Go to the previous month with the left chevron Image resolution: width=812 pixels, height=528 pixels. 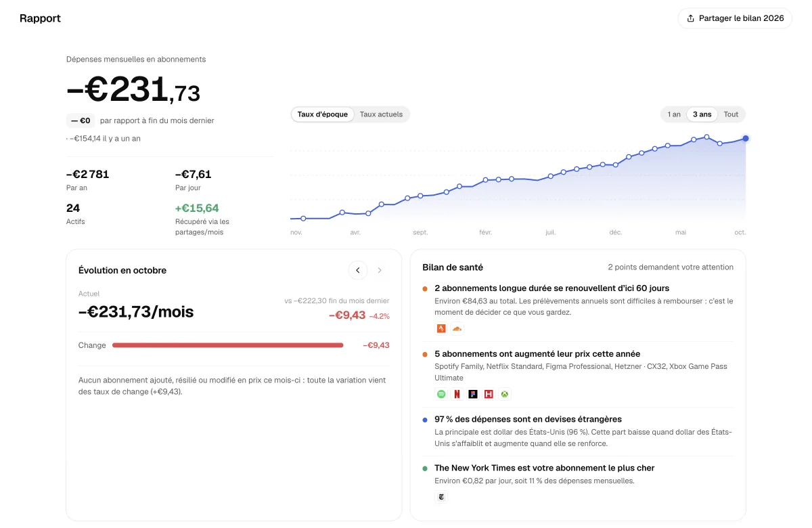[x=358, y=270]
